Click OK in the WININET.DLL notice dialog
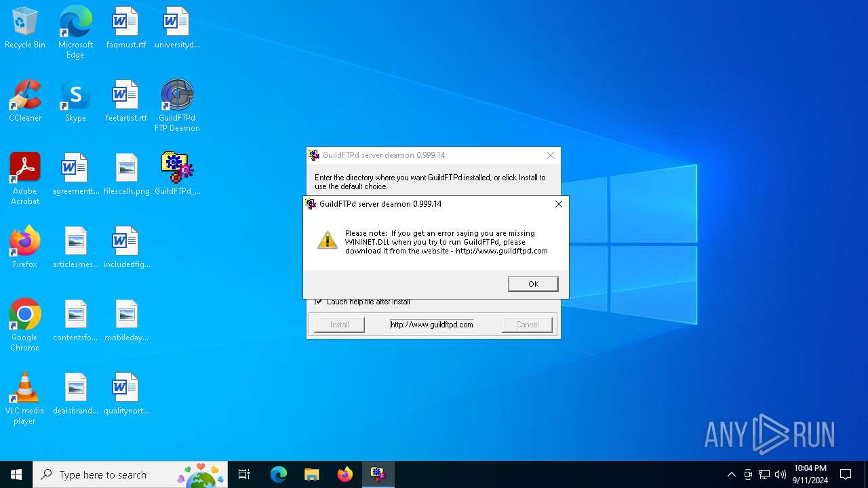The image size is (868, 488). tap(533, 284)
